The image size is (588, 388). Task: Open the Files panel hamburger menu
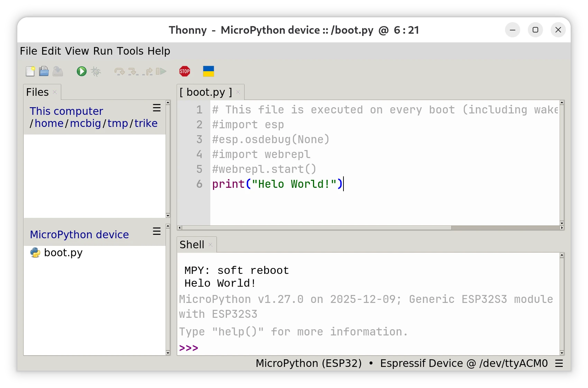click(156, 108)
